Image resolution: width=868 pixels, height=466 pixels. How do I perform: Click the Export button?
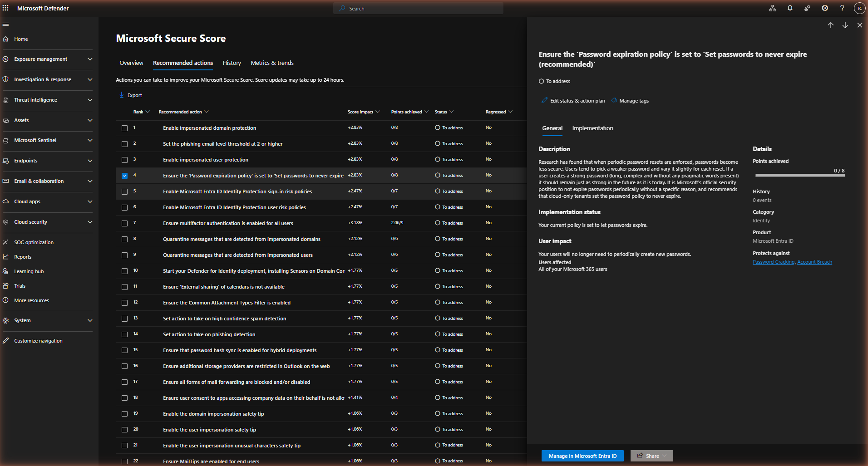(130, 95)
